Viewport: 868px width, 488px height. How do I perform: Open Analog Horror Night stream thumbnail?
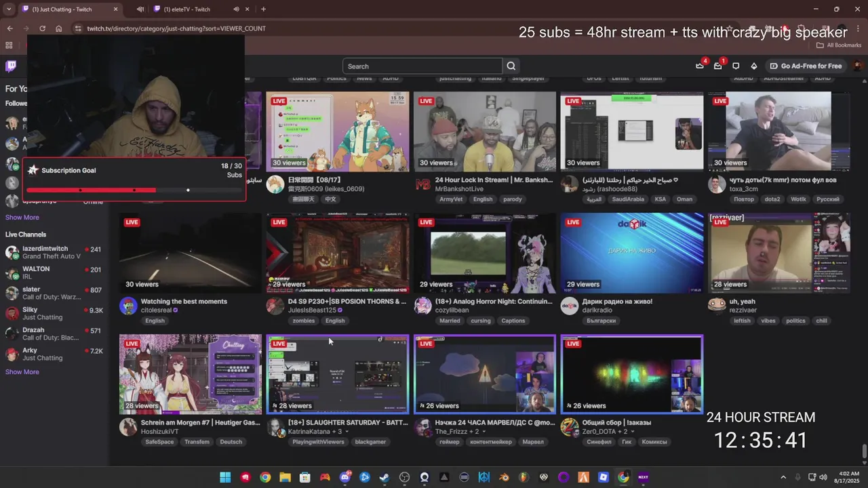(x=485, y=253)
